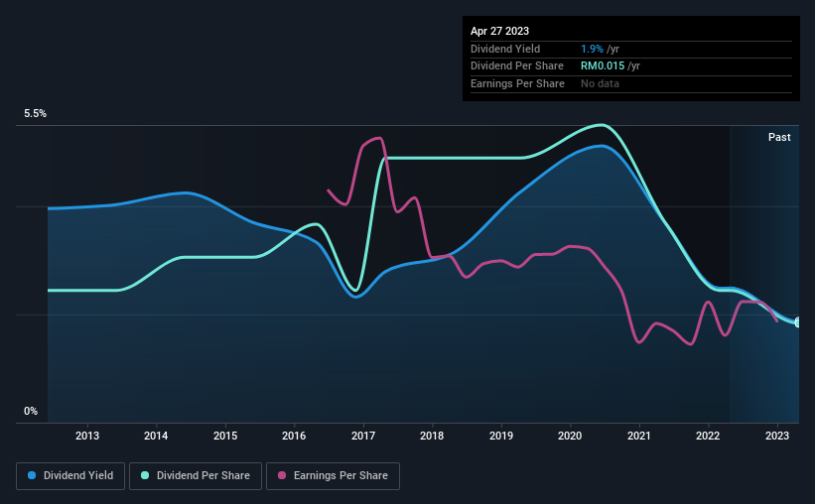
Task: Click the RM0.015 dividend per share value
Action: pyautogui.click(x=603, y=66)
